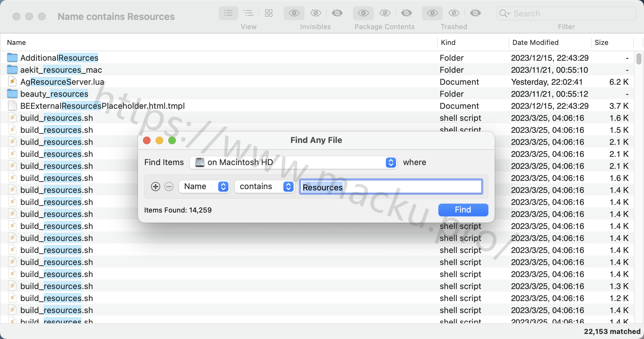Screen dimensions: 644x339
Task: Hide invisible items using middle Invisibles icon
Action: coord(316,13)
